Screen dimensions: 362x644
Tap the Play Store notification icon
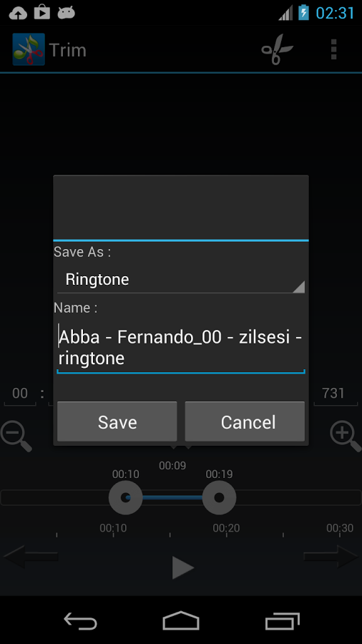(42, 12)
